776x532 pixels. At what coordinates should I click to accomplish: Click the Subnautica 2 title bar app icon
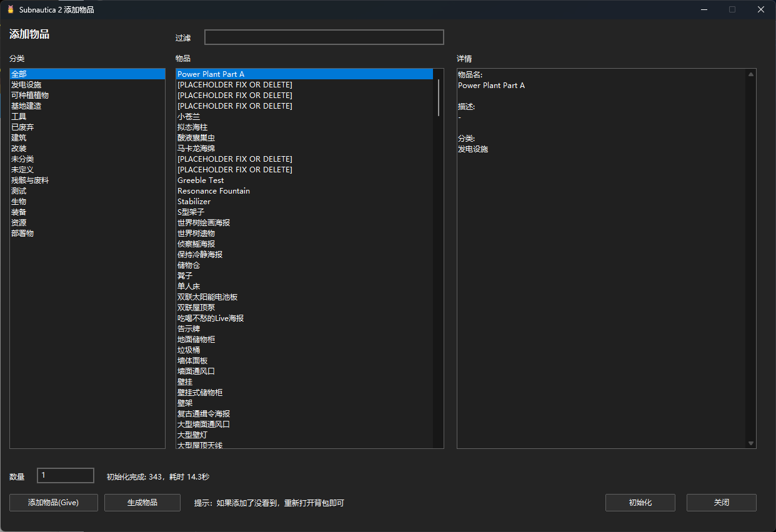point(11,9)
